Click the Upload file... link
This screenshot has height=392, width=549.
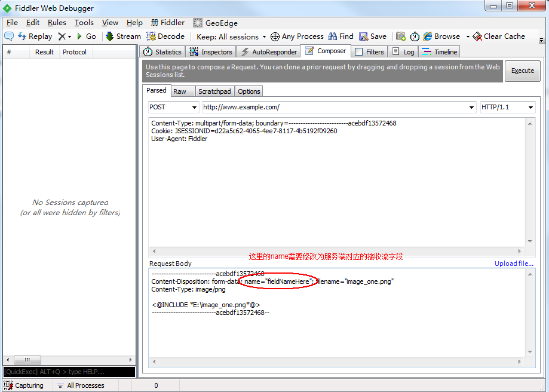click(514, 264)
